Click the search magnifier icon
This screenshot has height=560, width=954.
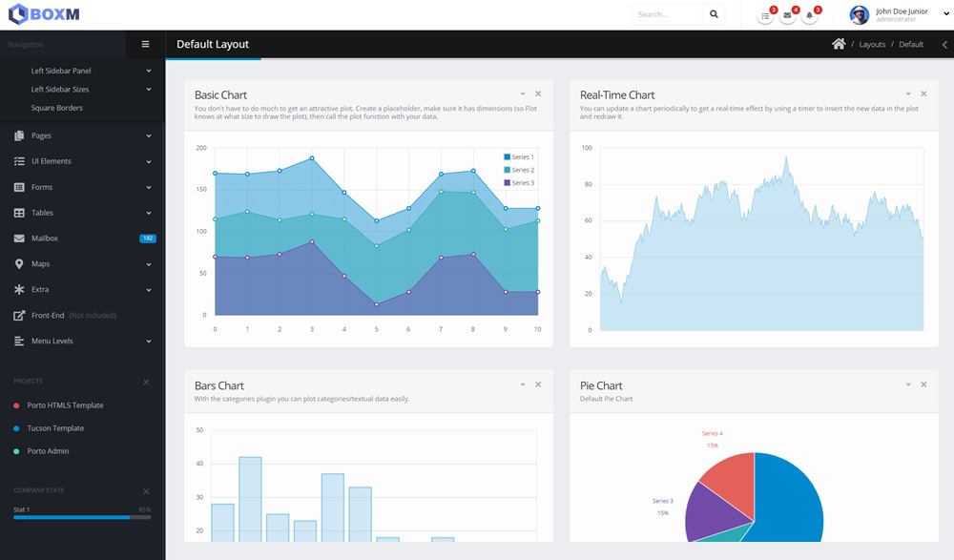tap(714, 14)
